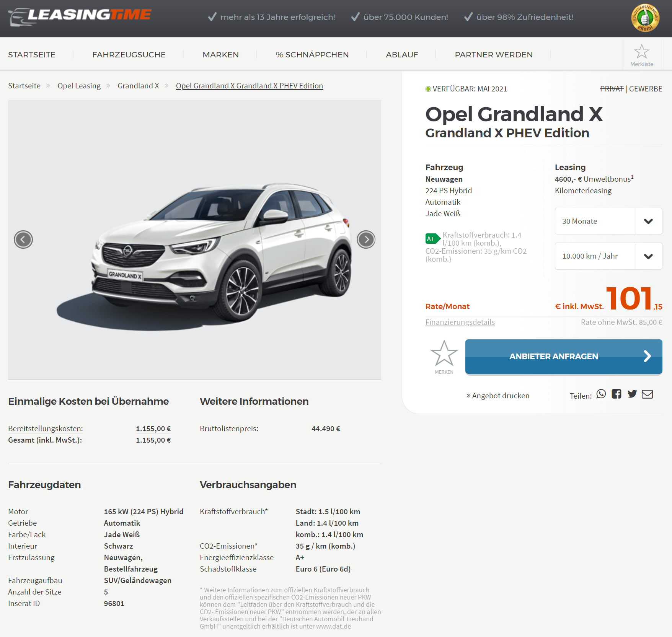
Task: Open PARTNER WERDEN menu item
Action: [x=494, y=55]
